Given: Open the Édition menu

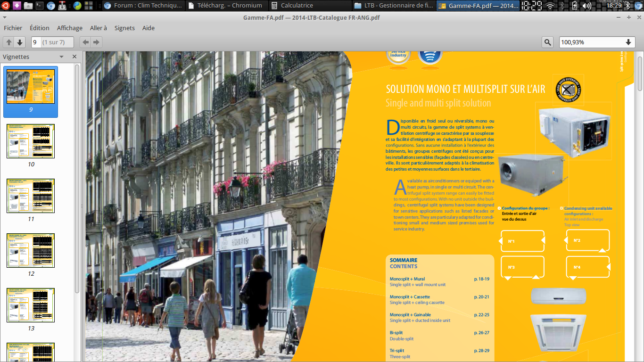Looking at the screenshot, I should point(40,28).
